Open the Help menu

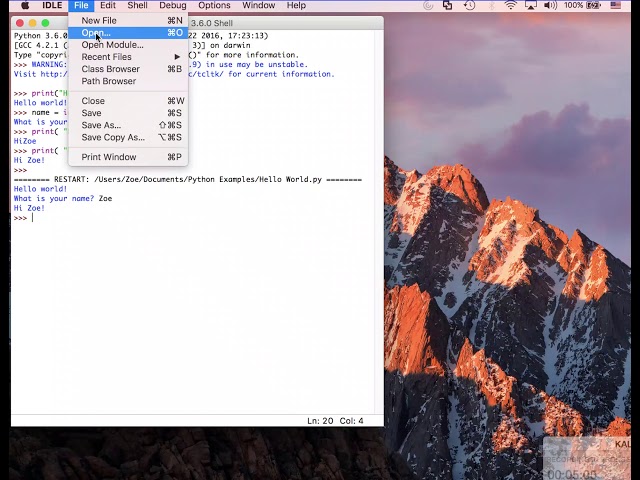(296, 5)
